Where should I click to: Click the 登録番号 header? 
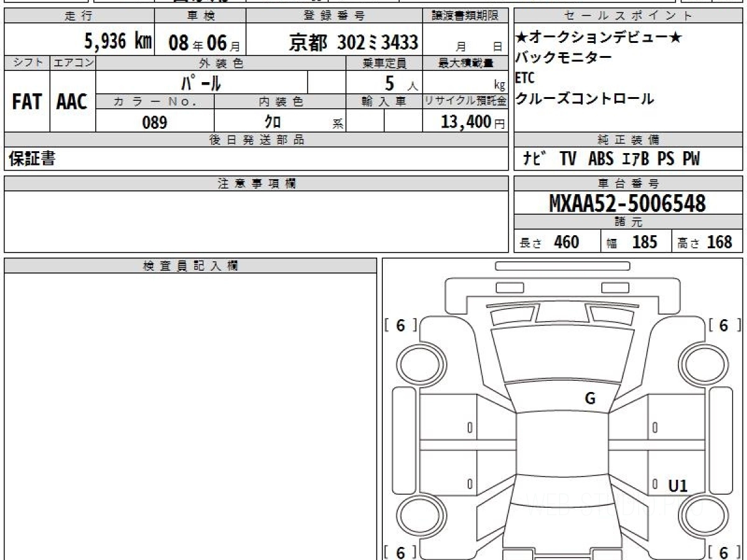click(334, 16)
